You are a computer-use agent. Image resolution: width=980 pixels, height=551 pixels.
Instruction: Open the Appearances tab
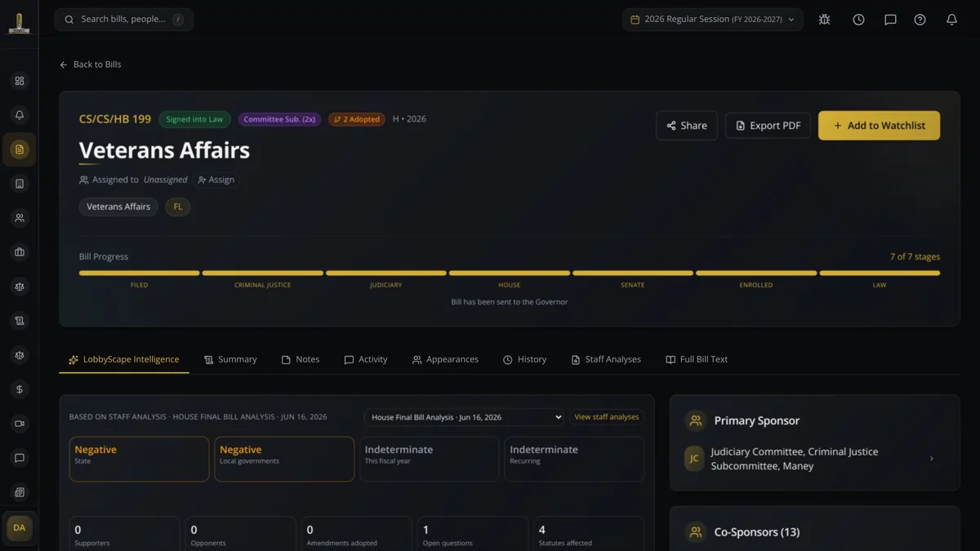click(445, 359)
